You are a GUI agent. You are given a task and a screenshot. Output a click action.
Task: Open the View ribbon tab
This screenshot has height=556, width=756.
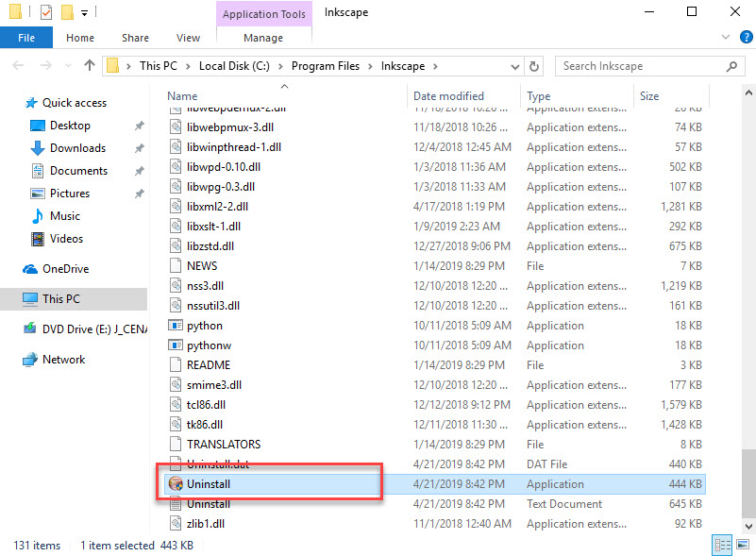[188, 38]
